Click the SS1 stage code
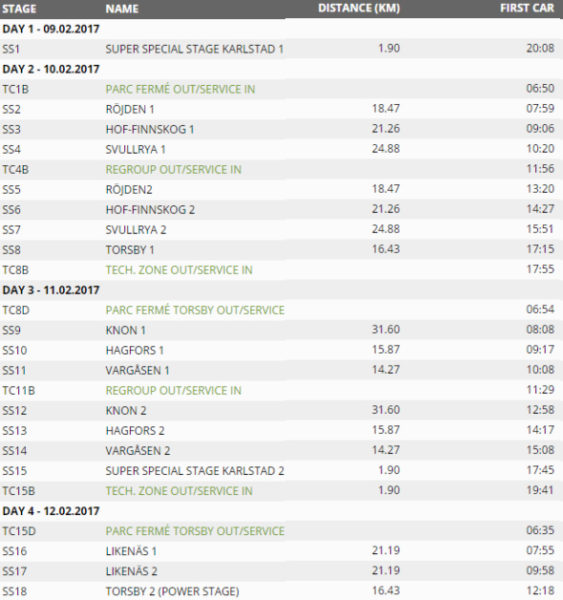Screen dimensions: 563x600 point(11,49)
